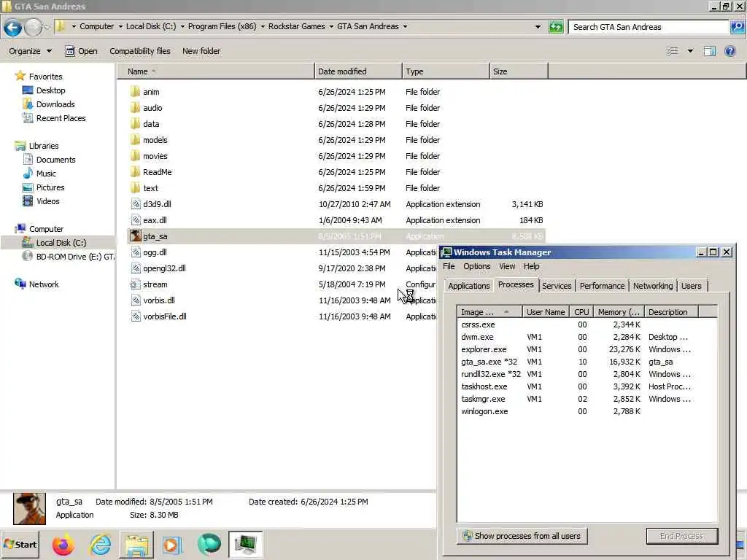The image size is (747, 560).
Task: Select the gta_sa.exe *32 process row
Action: [x=587, y=362]
